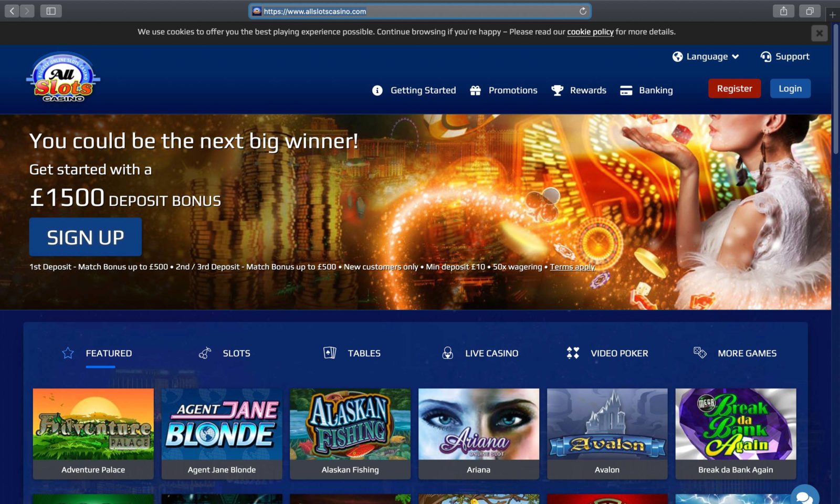Image resolution: width=840 pixels, height=504 pixels.
Task: Click the Language globe icon
Action: point(677,56)
